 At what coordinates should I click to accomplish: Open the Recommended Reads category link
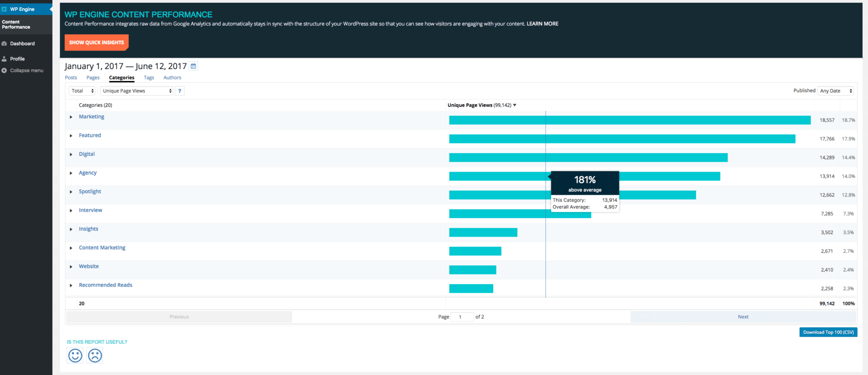[x=105, y=285]
